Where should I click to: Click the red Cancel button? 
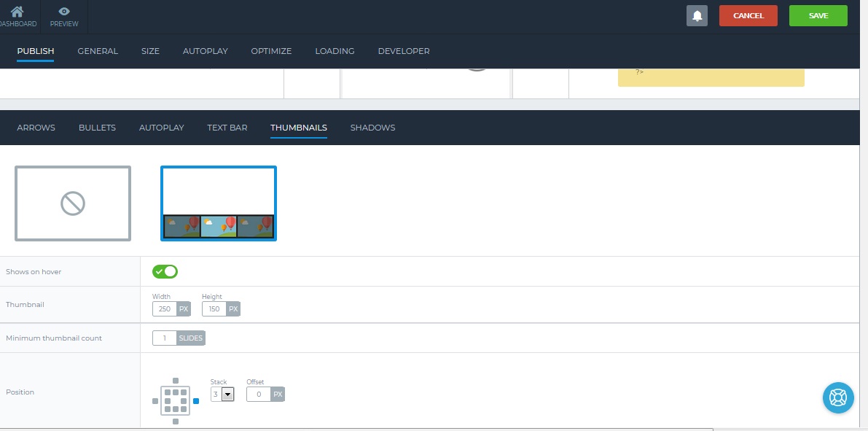[x=748, y=15]
